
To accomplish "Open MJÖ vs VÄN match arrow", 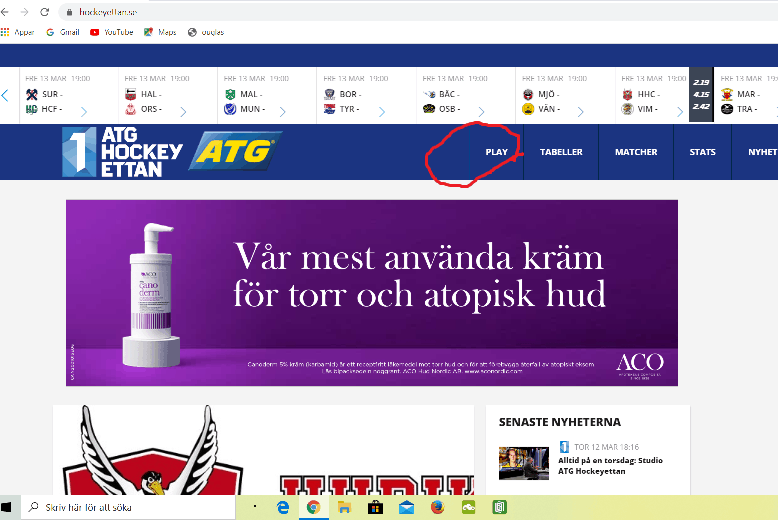I will pyautogui.click(x=581, y=112).
